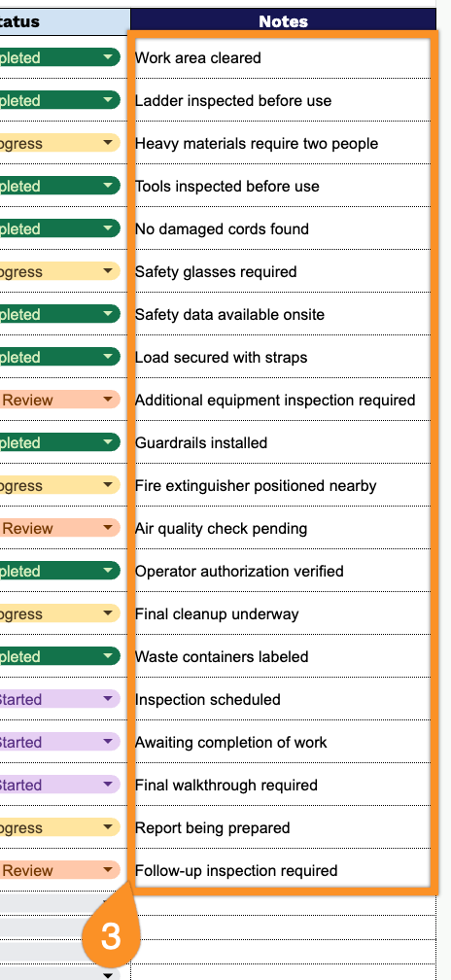
Task: Open Review status dropdown beside Additional equipment inspection
Action: click(x=108, y=400)
